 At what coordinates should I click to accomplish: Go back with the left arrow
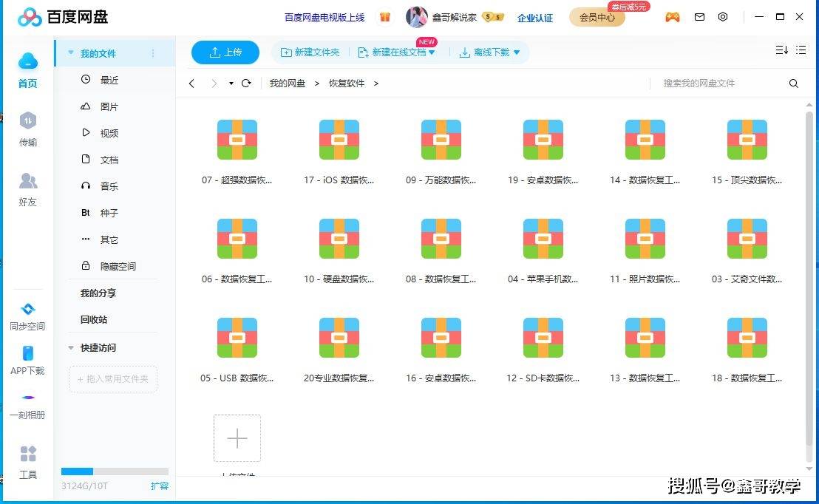click(x=191, y=84)
